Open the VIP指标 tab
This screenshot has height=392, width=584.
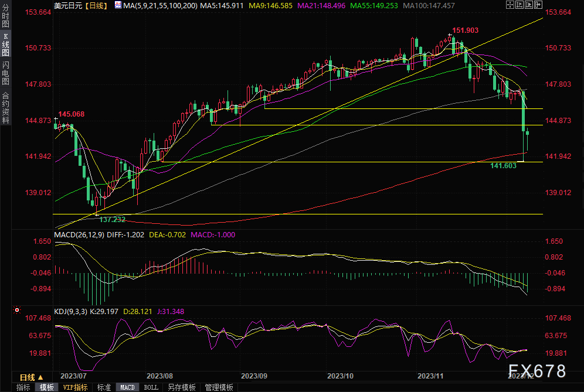pyautogui.click(x=75, y=387)
